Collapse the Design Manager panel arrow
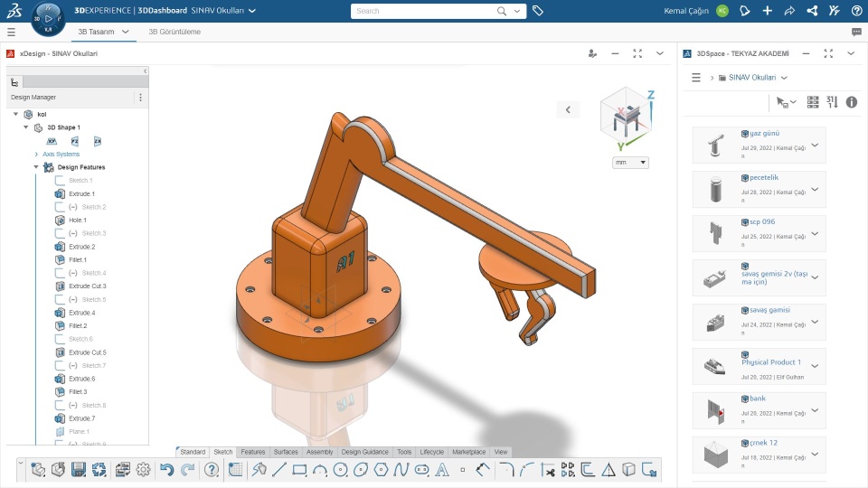Viewport: 868px width, 488px height. tap(145, 70)
